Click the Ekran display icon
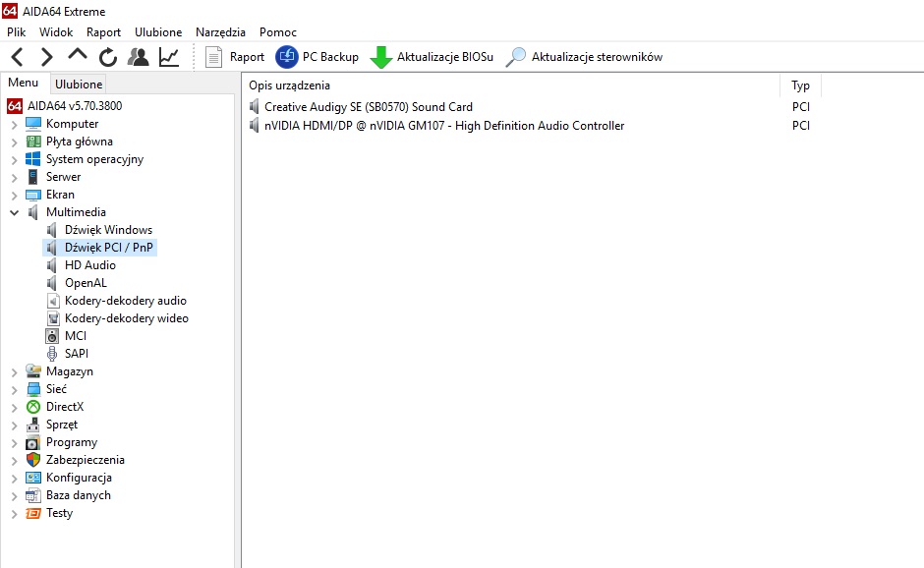Screen dimensions: 924x568 (33, 195)
